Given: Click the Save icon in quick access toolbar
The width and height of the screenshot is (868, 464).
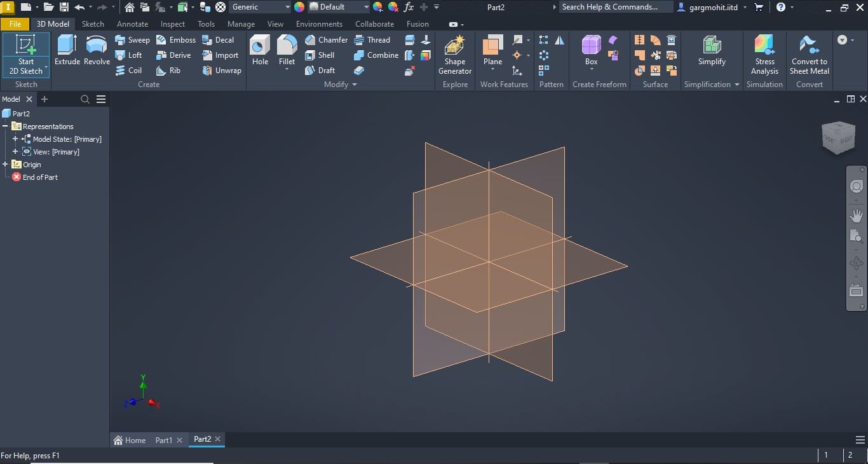Looking at the screenshot, I should tap(64, 7).
